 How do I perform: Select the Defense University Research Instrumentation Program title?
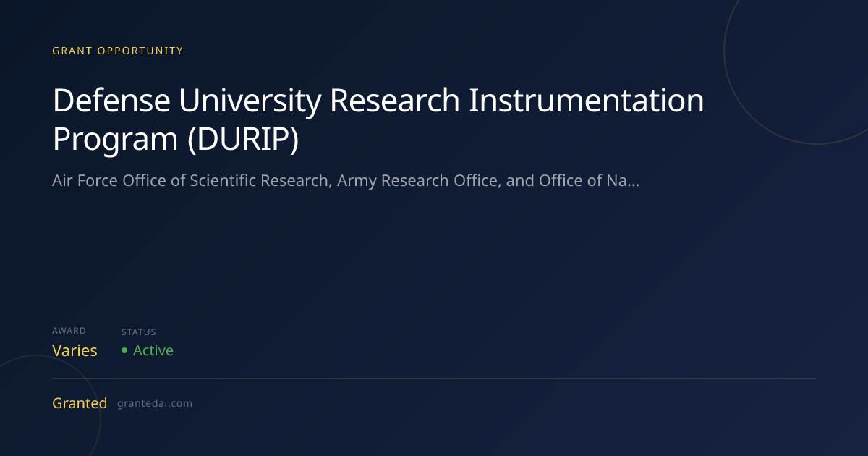pos(378,119)
